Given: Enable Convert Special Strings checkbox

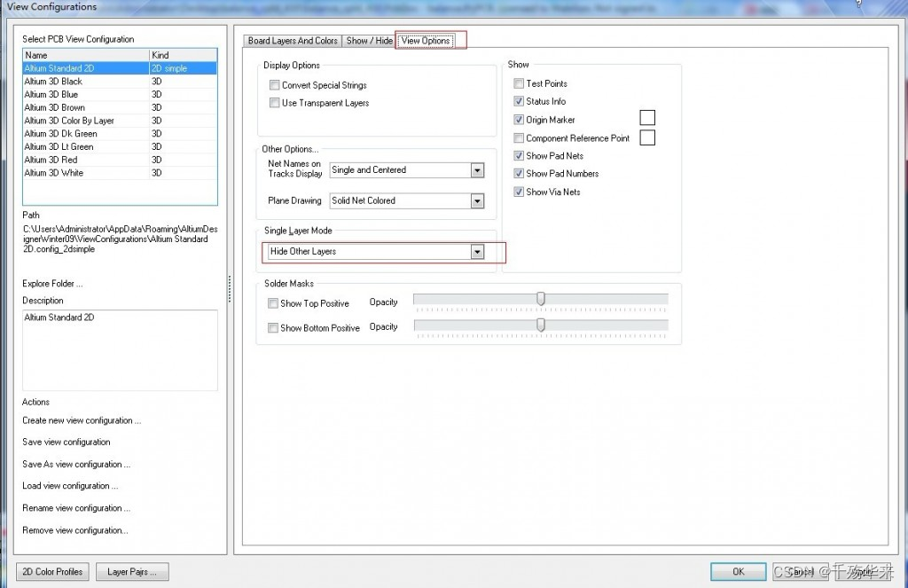Looking at the screenshot, I should pos(275,85).
